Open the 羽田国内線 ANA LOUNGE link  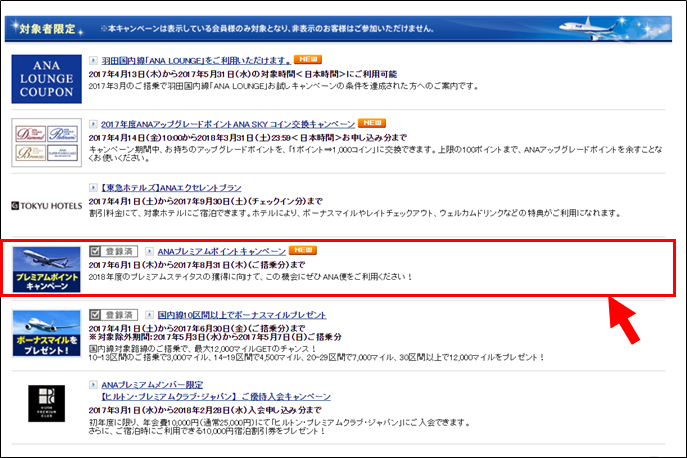(x=196, y=60)
